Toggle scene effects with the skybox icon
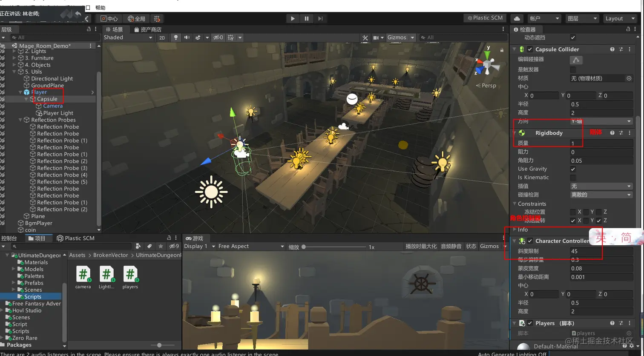Viewport: 644px width, 356px height. point(198,37)
